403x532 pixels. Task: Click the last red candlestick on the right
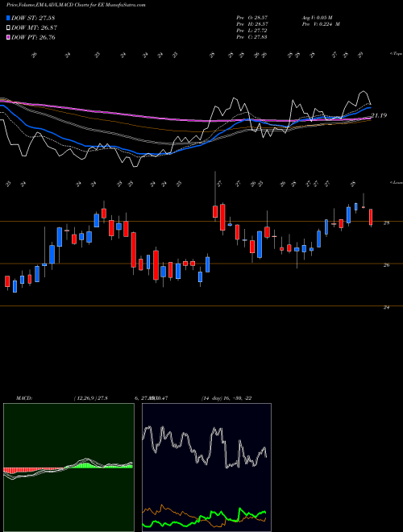pos(371,217)
